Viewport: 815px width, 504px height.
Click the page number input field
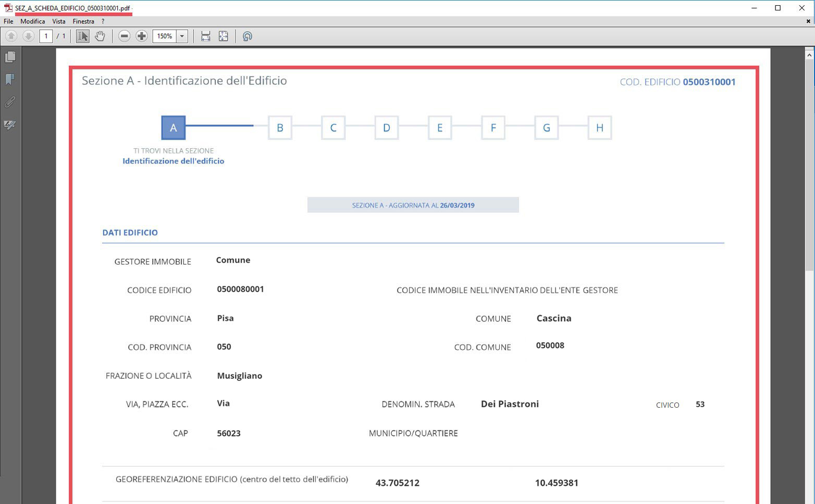point(46,36)
